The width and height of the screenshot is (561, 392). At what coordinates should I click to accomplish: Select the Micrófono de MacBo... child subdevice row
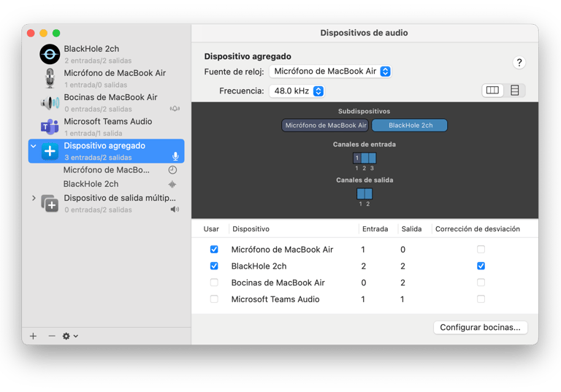(x=106, y=170)
